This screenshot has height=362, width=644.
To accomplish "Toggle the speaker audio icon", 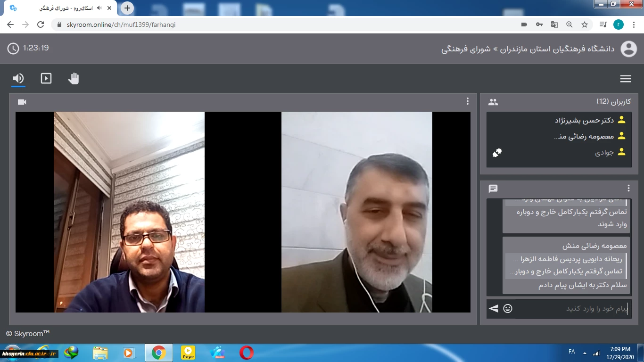I will point(18,78).
